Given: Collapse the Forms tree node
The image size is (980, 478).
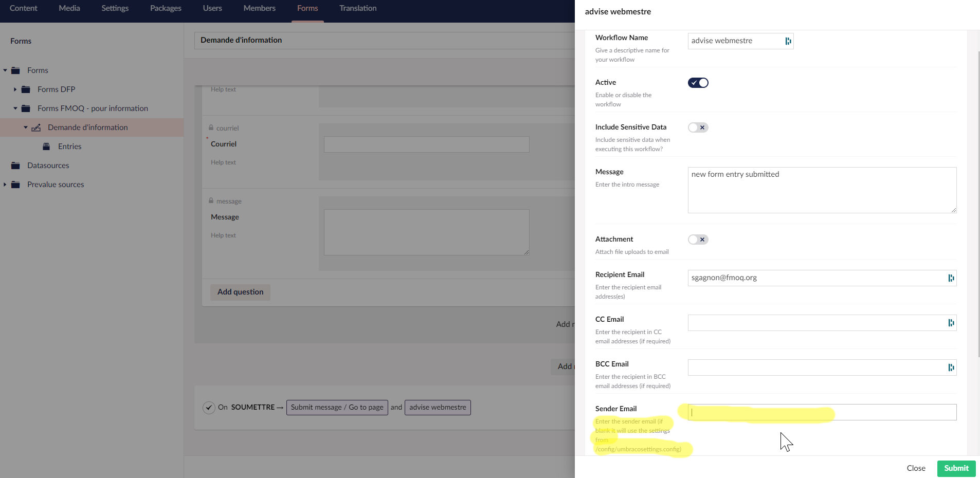Looking at the screenshot, I should [x=5, y=70].
